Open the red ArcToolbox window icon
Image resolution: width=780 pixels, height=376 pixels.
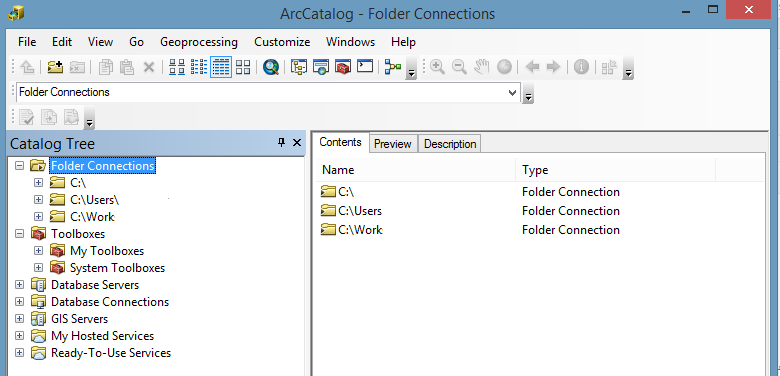pos(343,67)
